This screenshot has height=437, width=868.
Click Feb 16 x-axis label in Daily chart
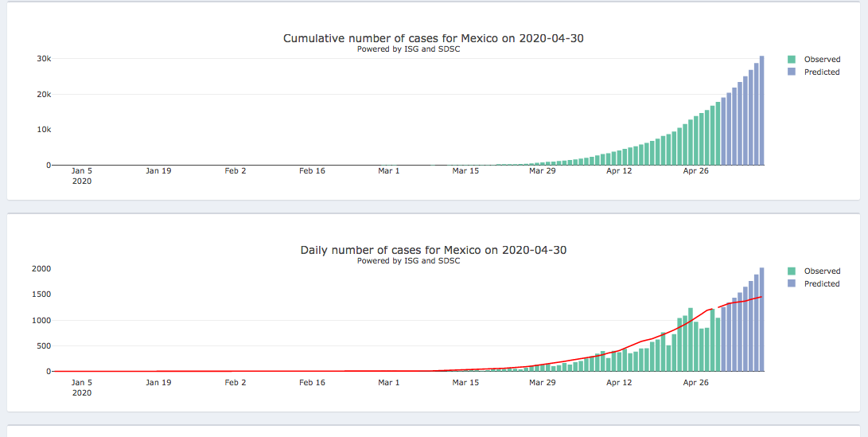pyautogui.click(x=312, y=383)
